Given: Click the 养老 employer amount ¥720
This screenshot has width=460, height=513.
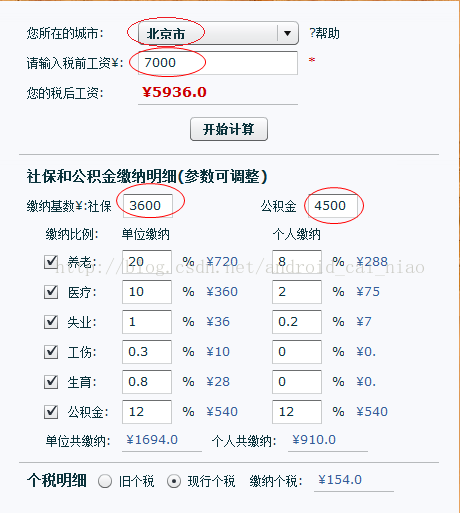Looking at the screenshot, I should [x=222, y=262].
